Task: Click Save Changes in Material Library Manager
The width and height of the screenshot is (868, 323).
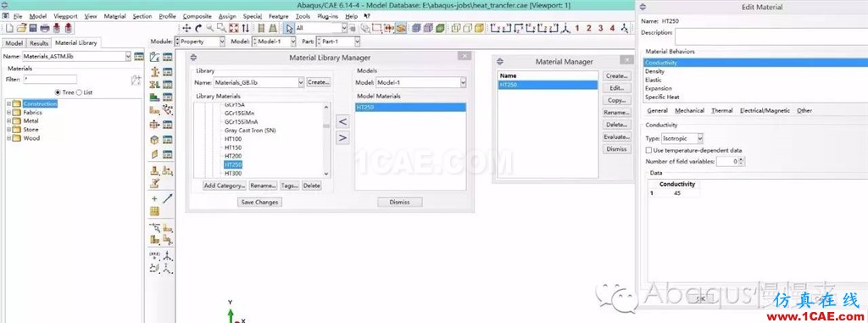Action: coord(259,203)
